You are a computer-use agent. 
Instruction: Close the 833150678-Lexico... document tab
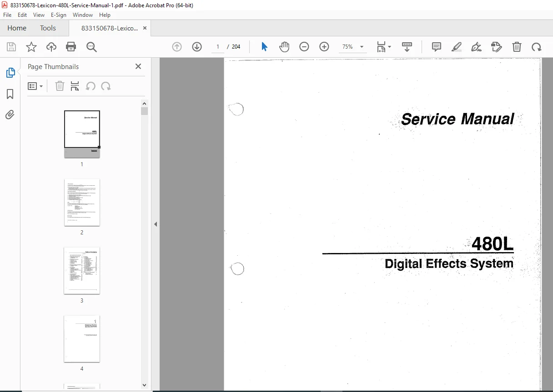coord(145,28)
